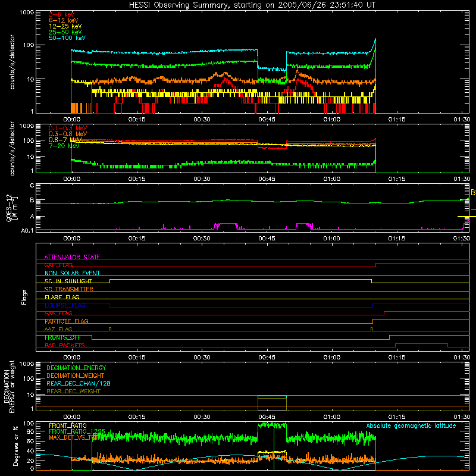Select the PARTICLE_FLAG label

67,321
